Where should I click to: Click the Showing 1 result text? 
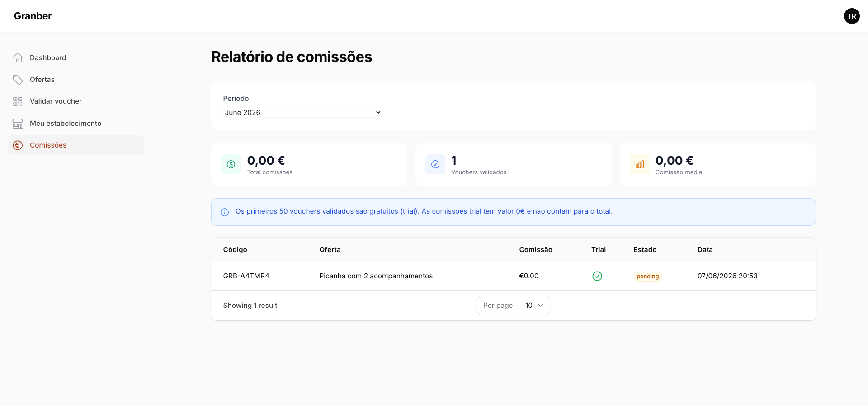point(250,306)
